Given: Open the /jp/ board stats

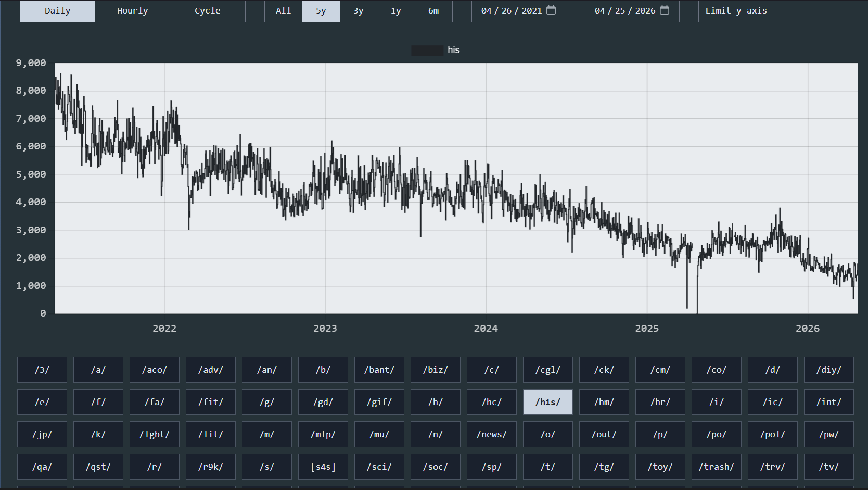Looking at the screenshot, I should tap(42, 434).
